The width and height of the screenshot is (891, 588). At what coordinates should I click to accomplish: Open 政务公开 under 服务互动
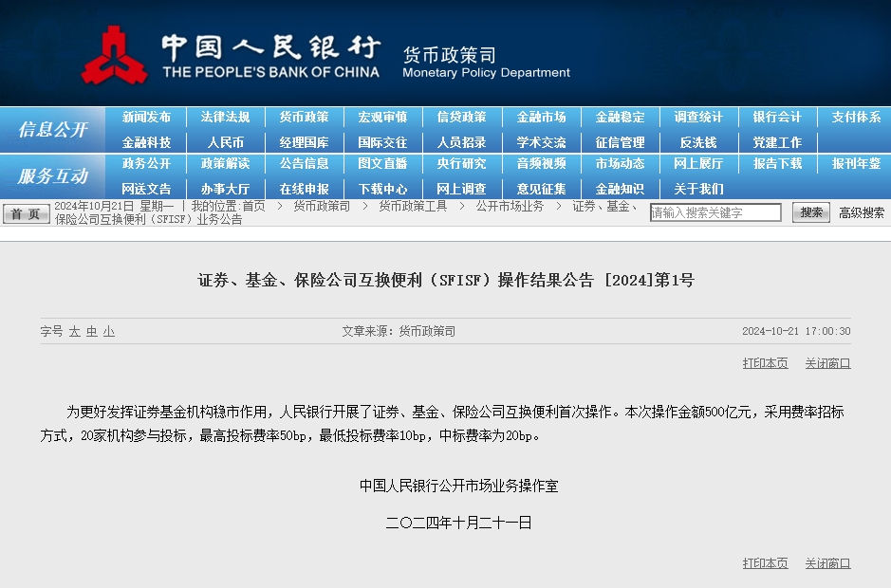click(x=146, y=164)
